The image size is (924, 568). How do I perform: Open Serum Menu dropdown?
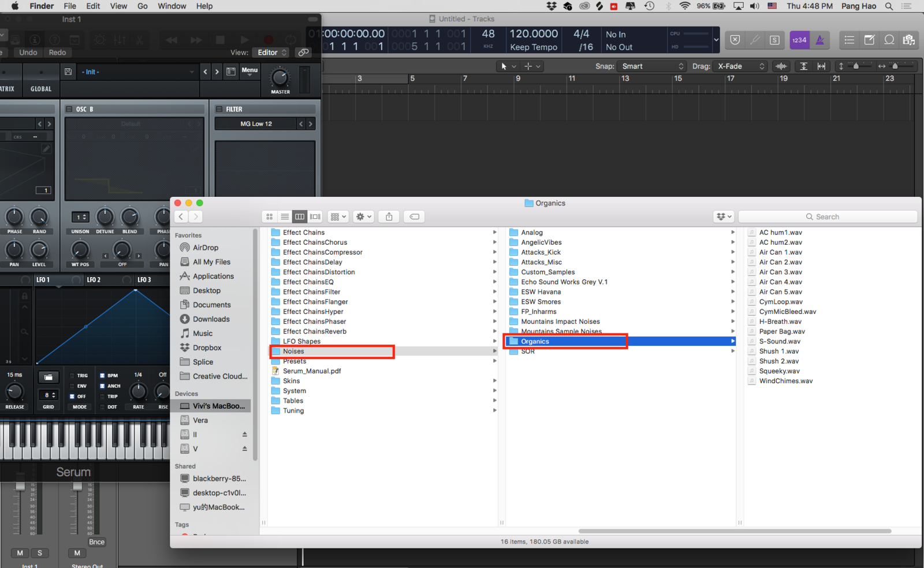pyautogui.click(x=249, y=71)
